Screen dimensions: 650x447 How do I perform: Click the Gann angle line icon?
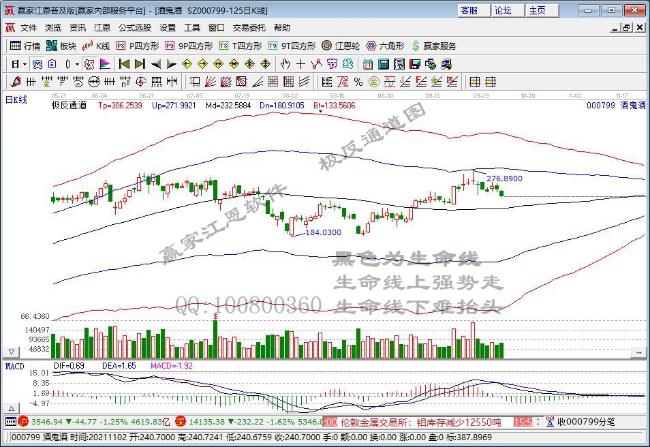click(257, 82)
